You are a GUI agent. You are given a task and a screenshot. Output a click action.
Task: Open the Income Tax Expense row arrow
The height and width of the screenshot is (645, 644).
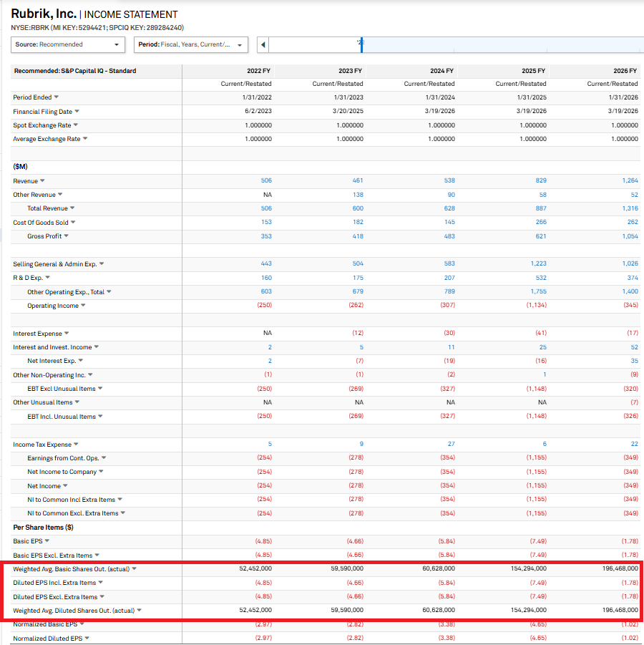point(76,445)
